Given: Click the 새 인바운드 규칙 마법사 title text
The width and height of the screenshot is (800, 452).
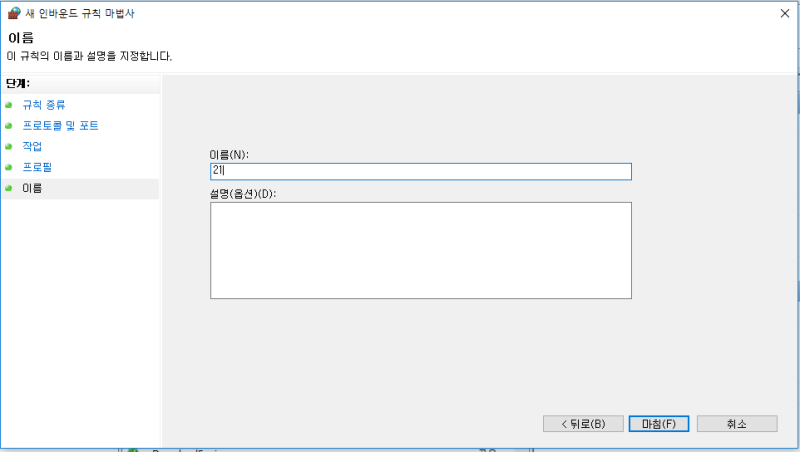Looking at the screenshot, I should (80, 14).
